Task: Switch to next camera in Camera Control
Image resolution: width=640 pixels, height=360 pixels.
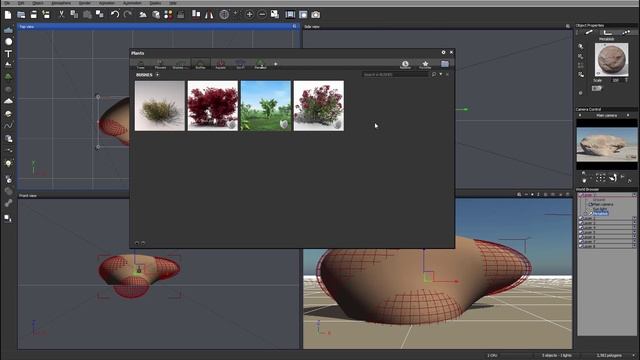Action: [628, 116]
